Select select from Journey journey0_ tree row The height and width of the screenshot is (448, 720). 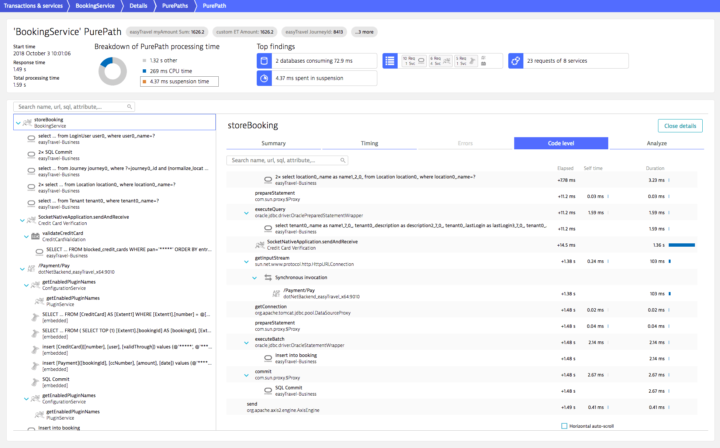(x=115, y=171)
